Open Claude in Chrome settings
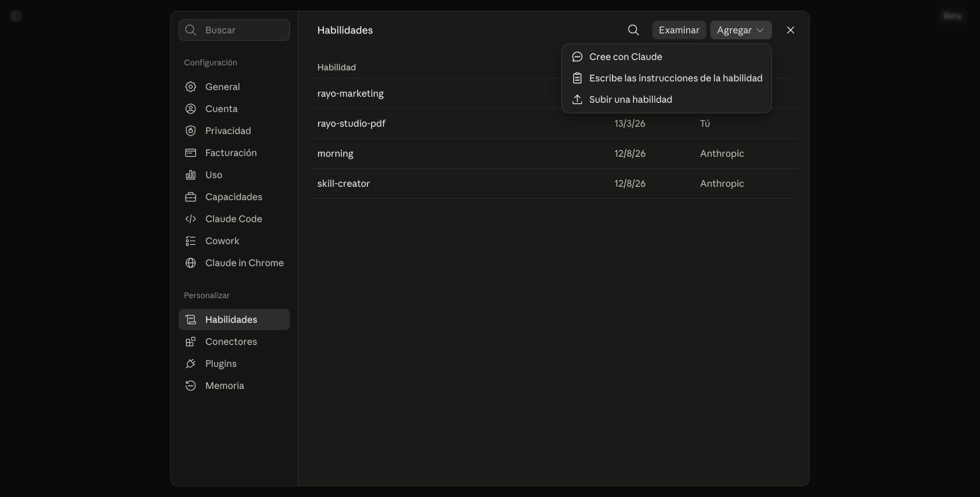 pos(234,263)
